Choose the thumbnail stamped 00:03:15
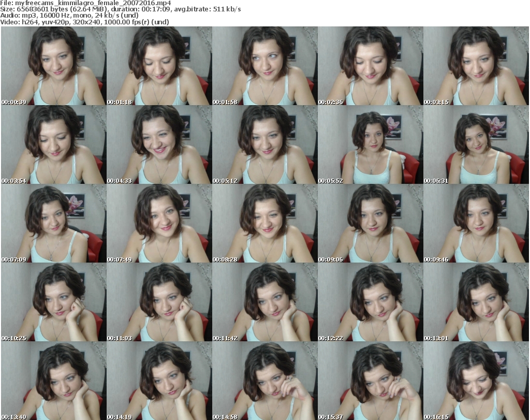Screen dimensions: 530x420 476,66
